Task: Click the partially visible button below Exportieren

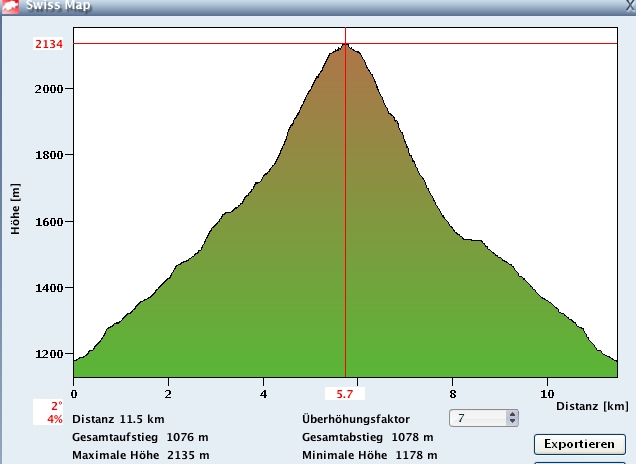Action: (579, 461)
